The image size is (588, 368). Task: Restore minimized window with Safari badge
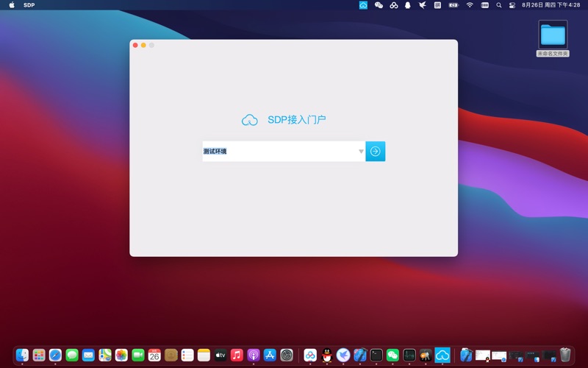pyautogui.click(x=499, y=356)
